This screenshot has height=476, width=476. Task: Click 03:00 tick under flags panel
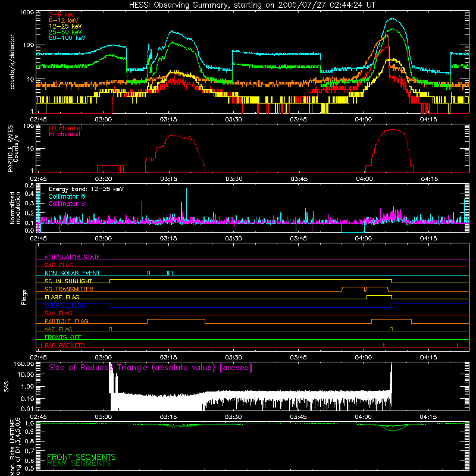coord(104,358)
